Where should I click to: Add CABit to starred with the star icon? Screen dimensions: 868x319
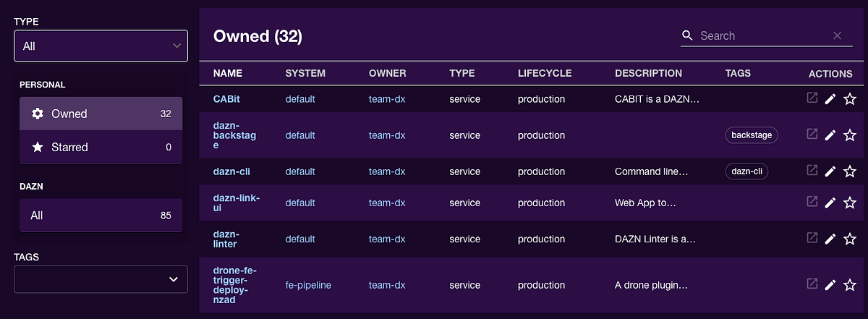849,99
